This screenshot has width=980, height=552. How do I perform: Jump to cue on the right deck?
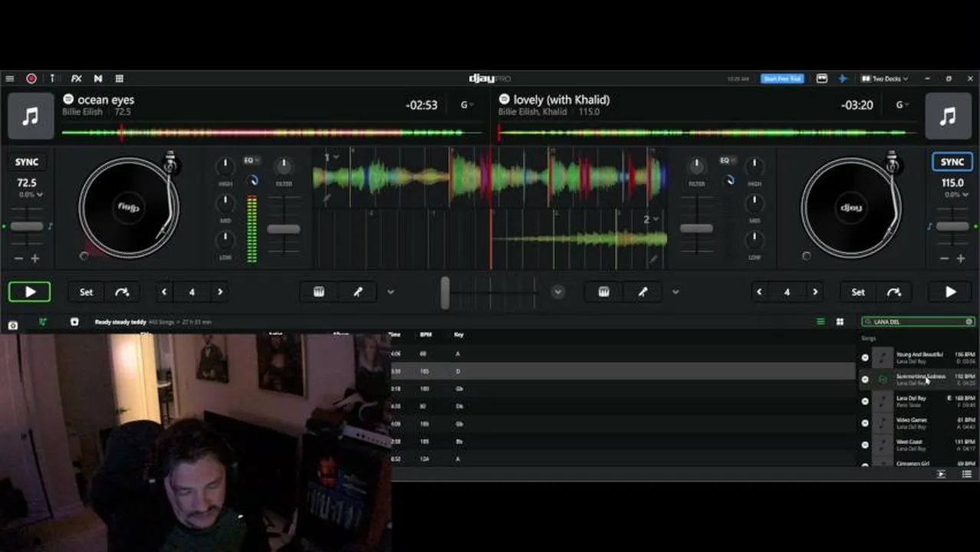pos(894,292)
